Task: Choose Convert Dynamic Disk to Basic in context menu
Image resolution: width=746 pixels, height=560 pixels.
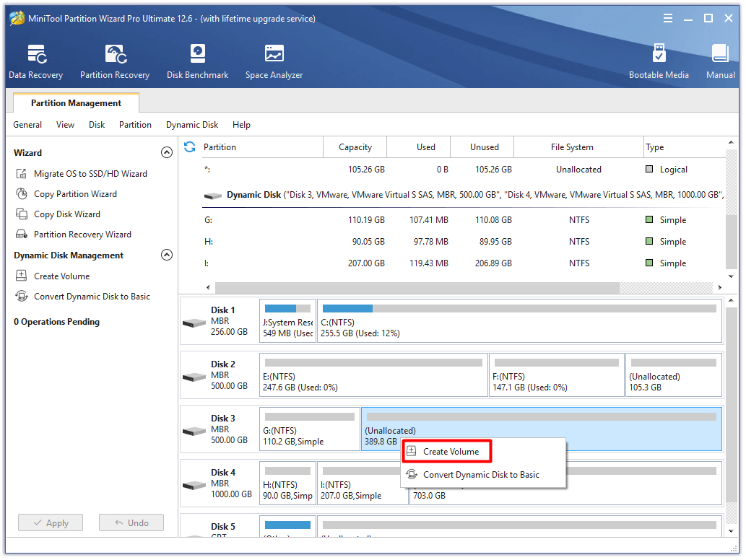Action: [483, 474]
